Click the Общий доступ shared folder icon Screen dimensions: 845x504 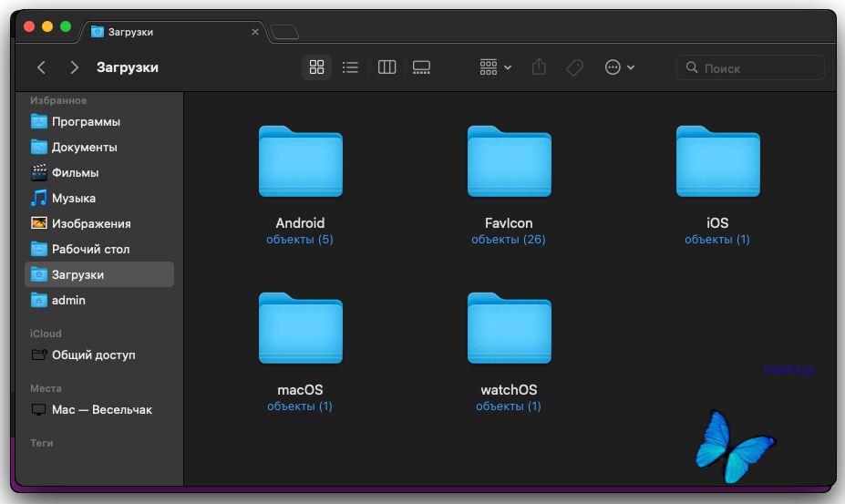click(x=39, y=355)
